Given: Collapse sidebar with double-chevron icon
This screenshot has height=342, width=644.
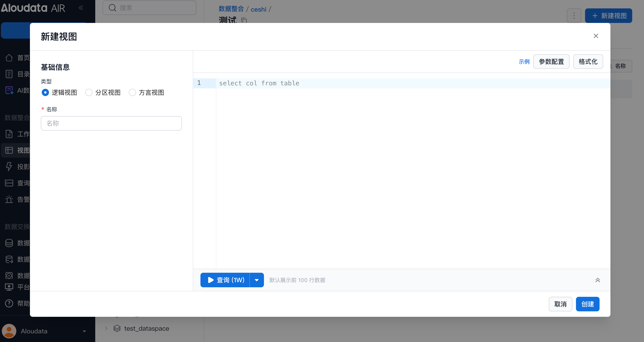Looking at the screenshot, I should point(81,8).
